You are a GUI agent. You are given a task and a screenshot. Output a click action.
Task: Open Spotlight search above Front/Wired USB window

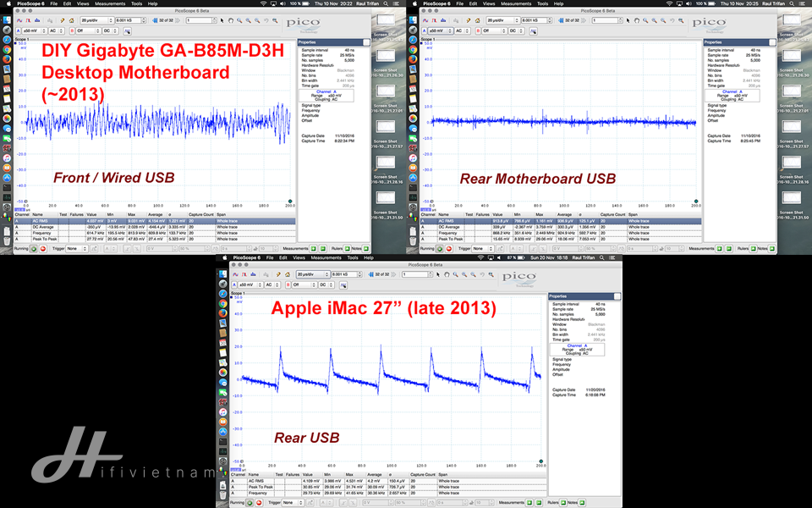(387, 3)
